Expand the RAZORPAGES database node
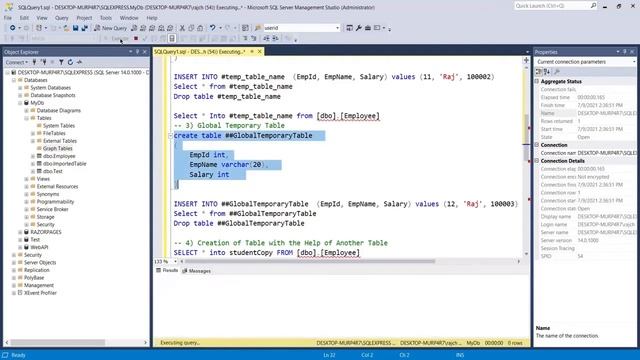Screen dimensions: 640x360 click(x=20, y=232)
